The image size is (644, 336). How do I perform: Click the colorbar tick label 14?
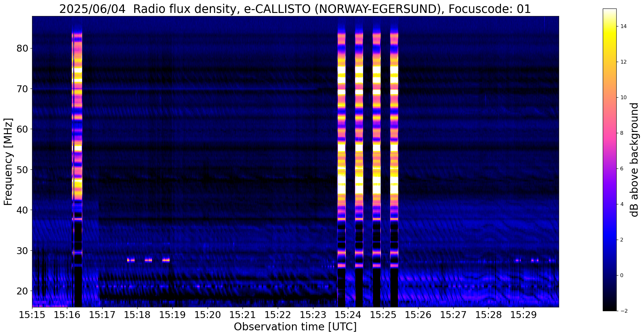623,26
